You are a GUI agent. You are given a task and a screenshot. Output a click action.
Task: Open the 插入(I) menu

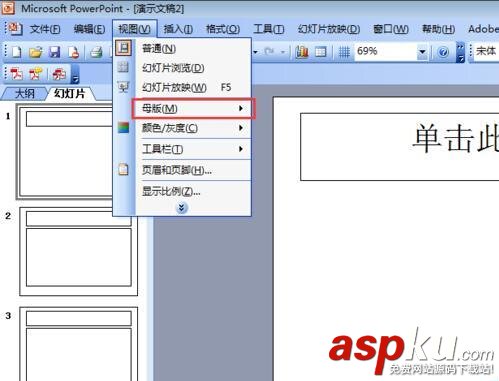tap(178, 29)
